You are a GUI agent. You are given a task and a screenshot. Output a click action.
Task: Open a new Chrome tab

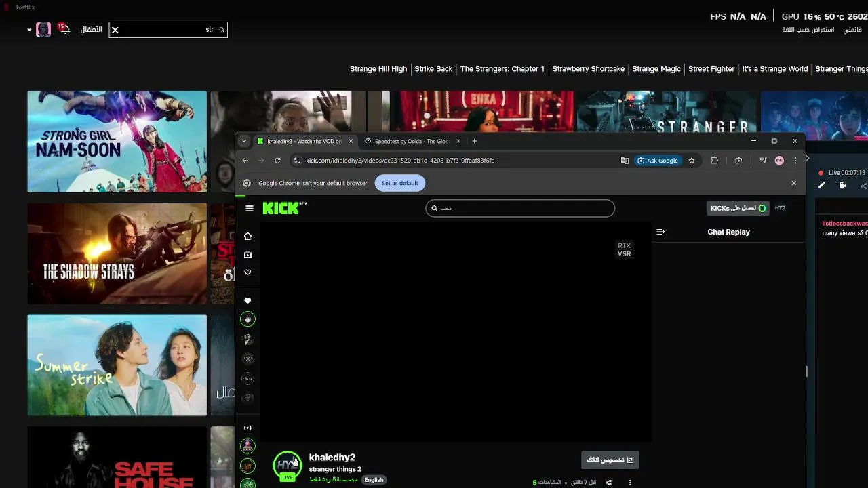click(x=475, y=141)
